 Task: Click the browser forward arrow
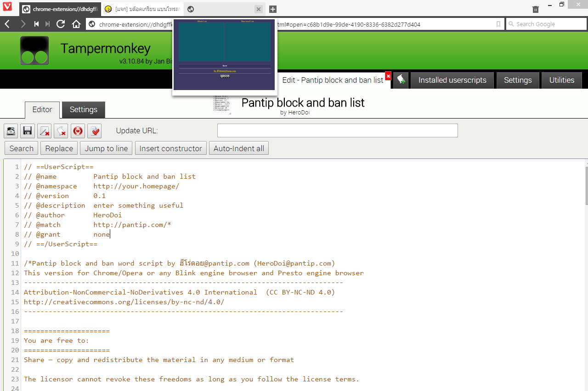[x=23, y=24]
